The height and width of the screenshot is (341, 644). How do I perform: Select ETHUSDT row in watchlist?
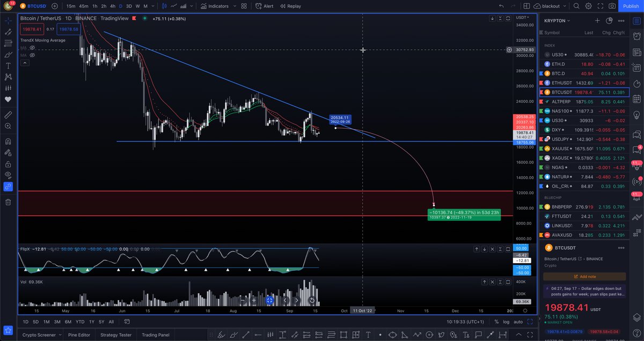584,83
